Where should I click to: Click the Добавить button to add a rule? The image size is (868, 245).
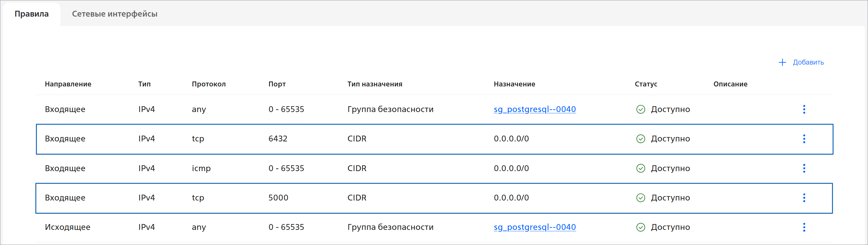808,62
